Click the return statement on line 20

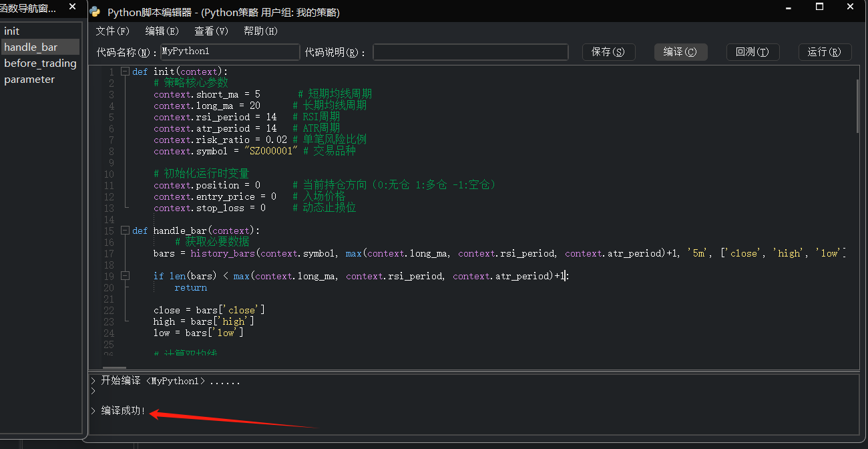click(x=191, y=287)
